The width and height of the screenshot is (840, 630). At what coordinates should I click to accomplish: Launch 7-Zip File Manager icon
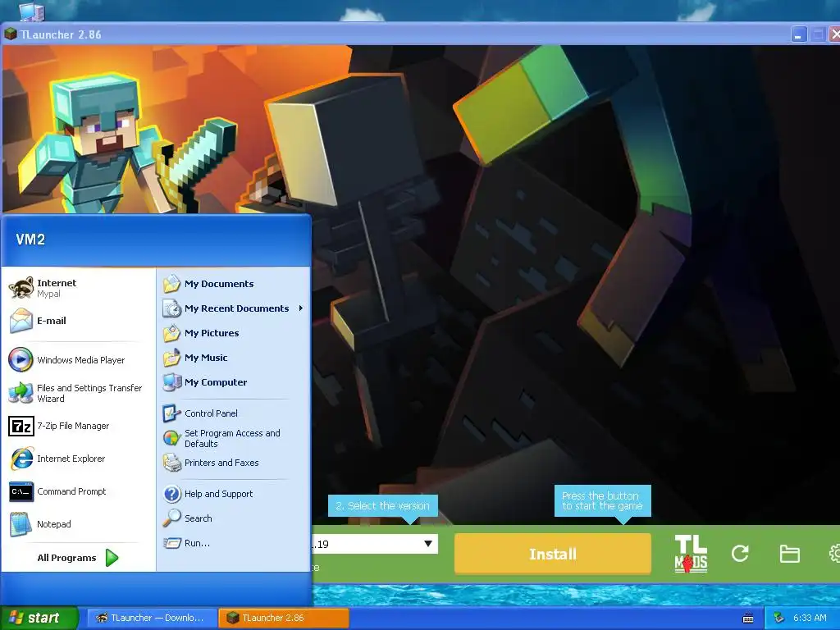(x=21, y=426)
